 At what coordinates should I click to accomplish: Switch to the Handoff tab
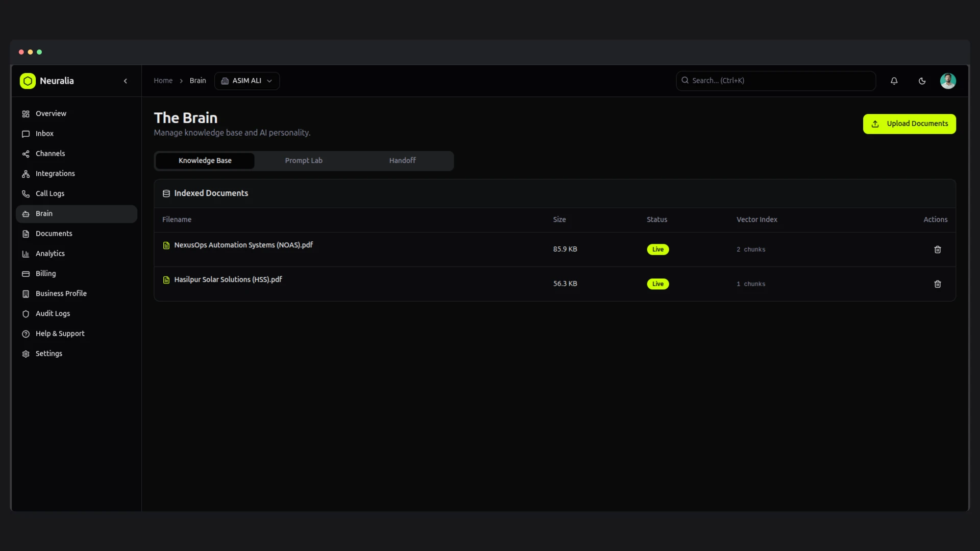(x=402, y=161)
